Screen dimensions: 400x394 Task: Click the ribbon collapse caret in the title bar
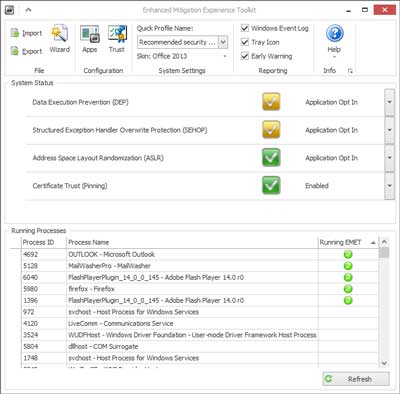[x=28, y=10]
